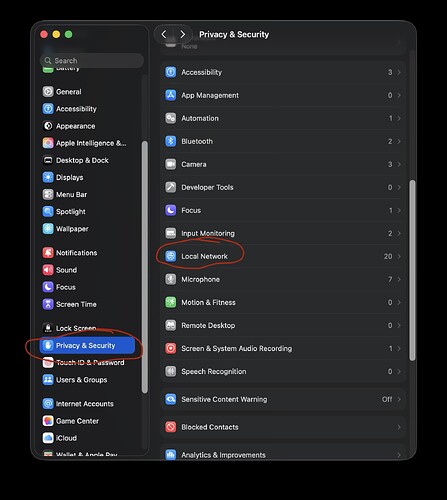Image resolution: width=447 pixels, height=500 pixels.
Task: Click the Displays sun icon in the sidebar
Action: [48, 177]
